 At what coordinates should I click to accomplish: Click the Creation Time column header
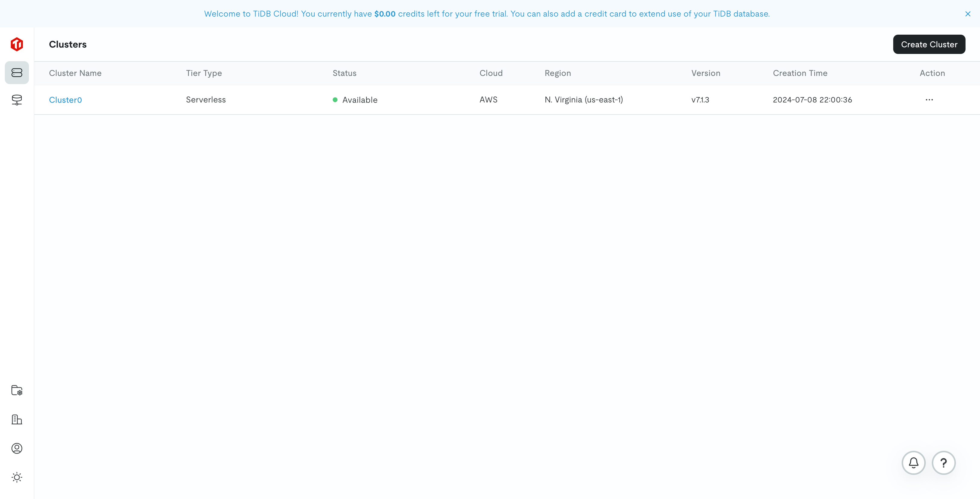point(800,73)
